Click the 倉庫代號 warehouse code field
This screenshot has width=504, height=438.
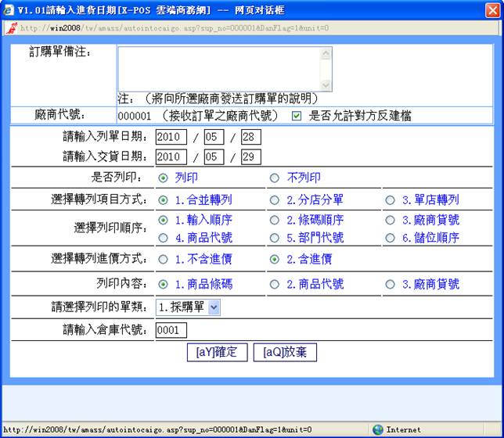(x=171, y=330)
